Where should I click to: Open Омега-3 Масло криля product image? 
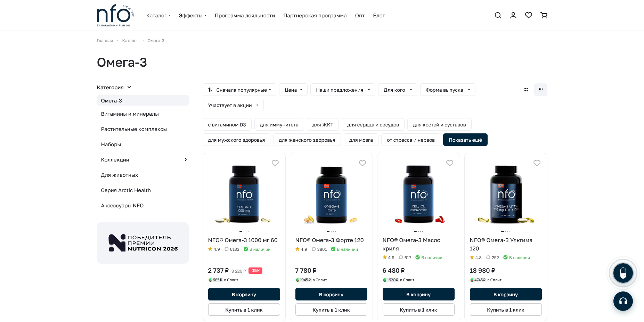418,194
